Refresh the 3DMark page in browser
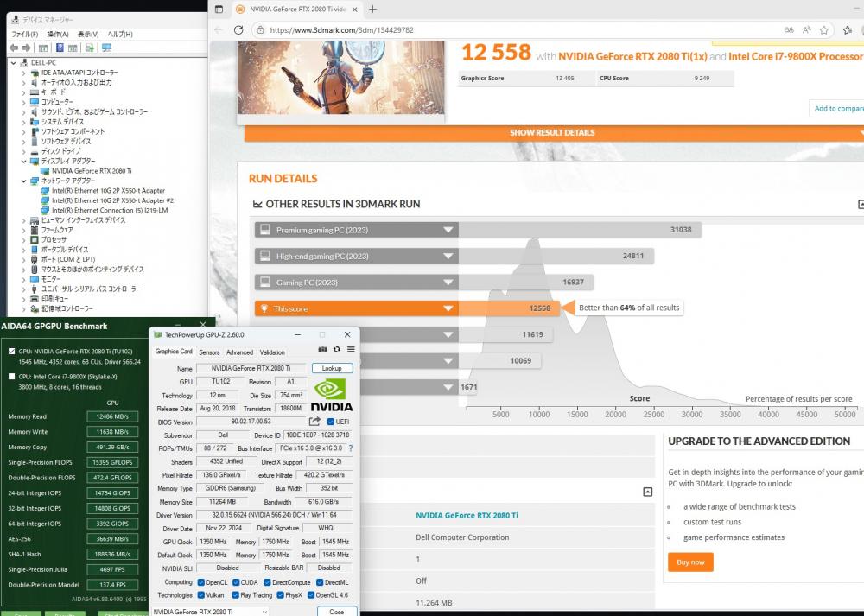864x616 pixels. click(x=238, y=29)
